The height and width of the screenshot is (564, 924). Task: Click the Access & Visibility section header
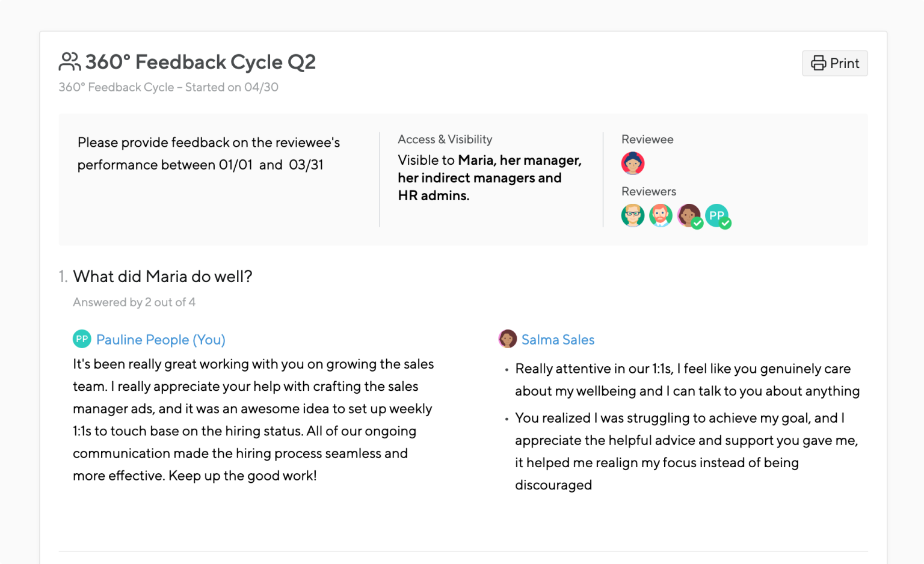coord(445,139)
